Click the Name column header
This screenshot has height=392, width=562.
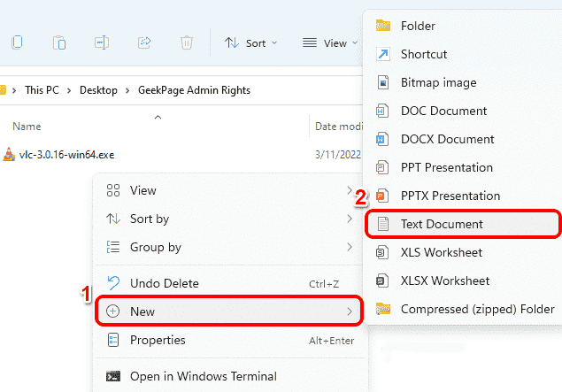click(27, 127)
